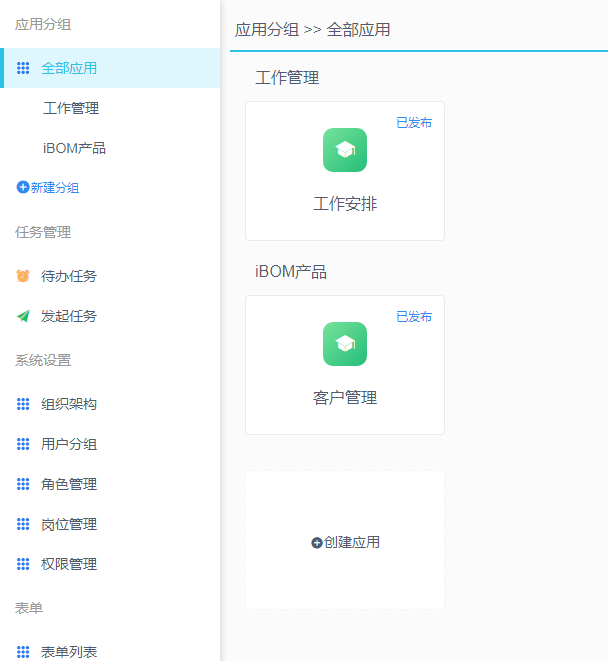This screenshot has width=608, height=661.
Task: Click the 表单 section header
Action: coord(29,608)
